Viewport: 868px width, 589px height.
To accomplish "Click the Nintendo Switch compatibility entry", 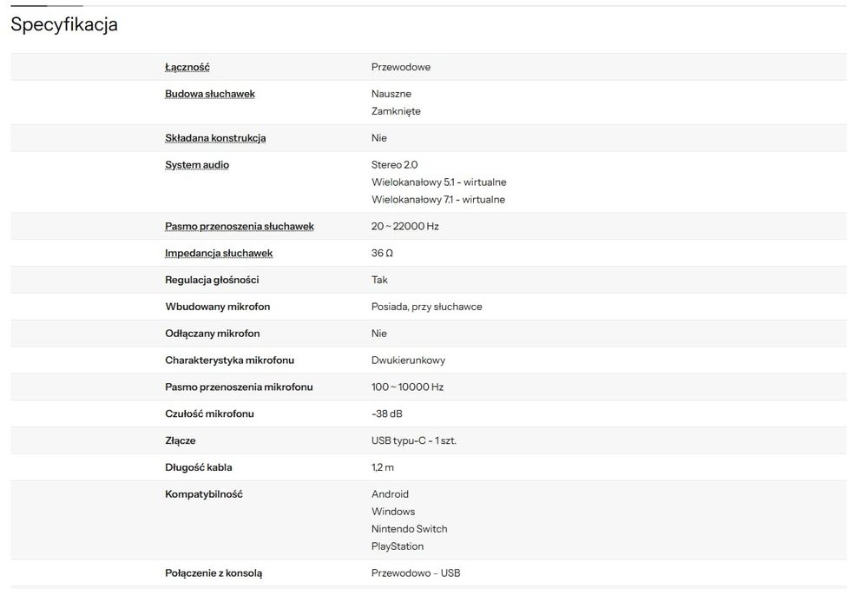I will tap(409, 529).
